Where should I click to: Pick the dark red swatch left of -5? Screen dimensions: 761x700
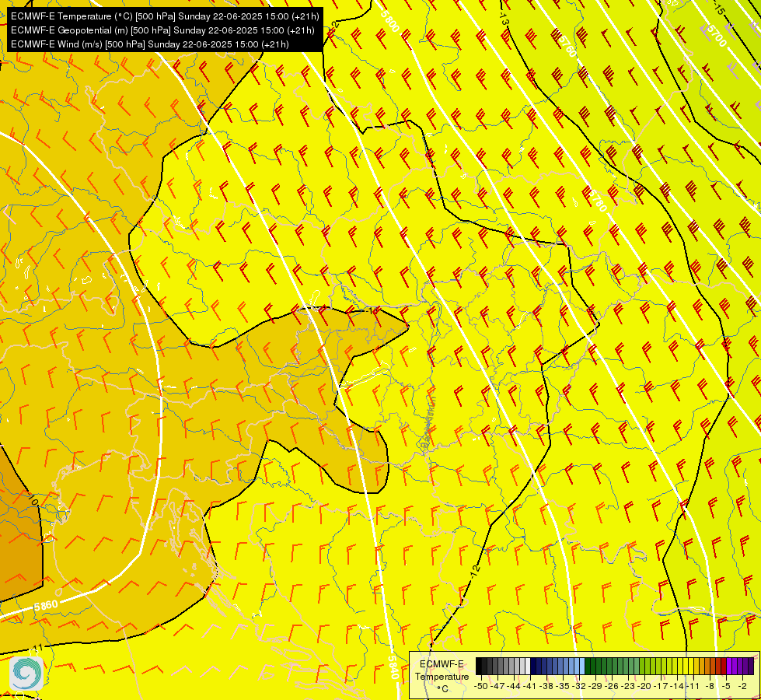(x=724, y=666)
